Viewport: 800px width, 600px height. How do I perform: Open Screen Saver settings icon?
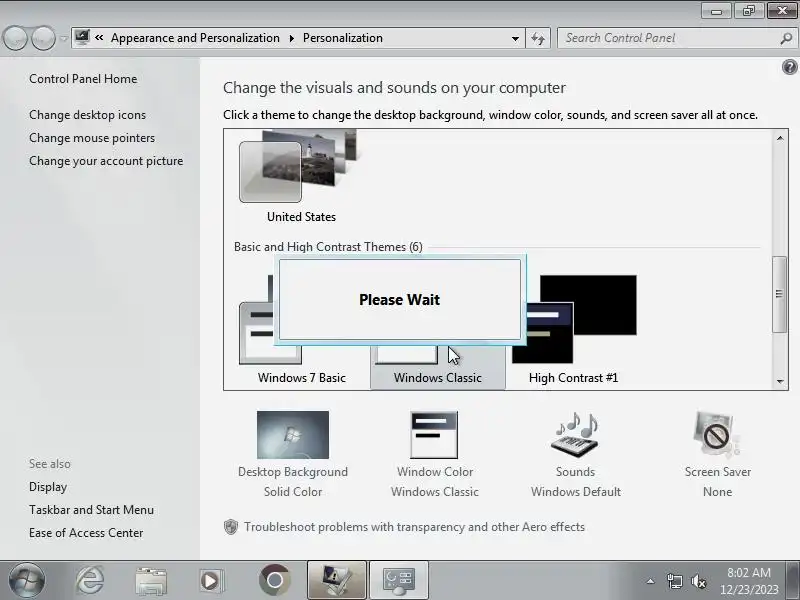[717, 435]
